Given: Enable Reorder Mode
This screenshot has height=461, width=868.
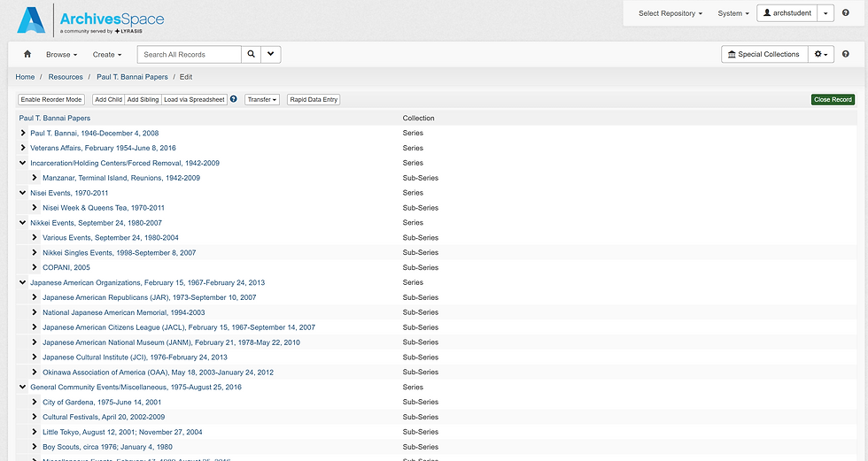Looking at the screenshot, I should coord(51,99).
